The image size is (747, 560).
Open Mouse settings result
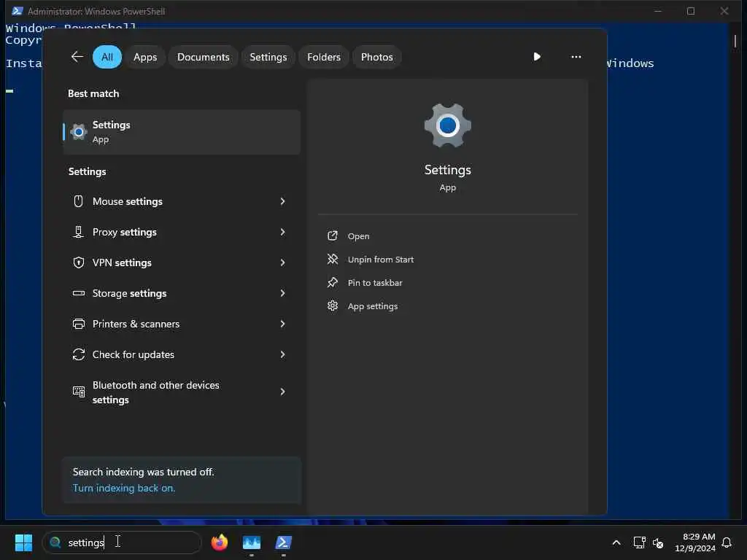click(x=182, y=201)
